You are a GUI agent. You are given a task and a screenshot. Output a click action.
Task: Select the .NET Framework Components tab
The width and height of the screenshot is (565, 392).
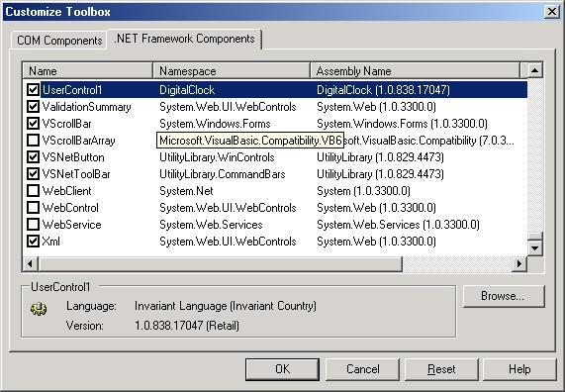184,39
